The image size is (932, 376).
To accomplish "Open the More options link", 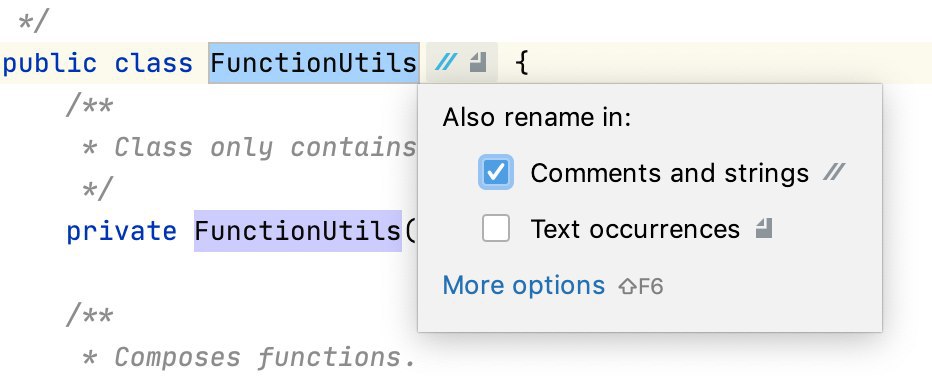I will [524, 286].
